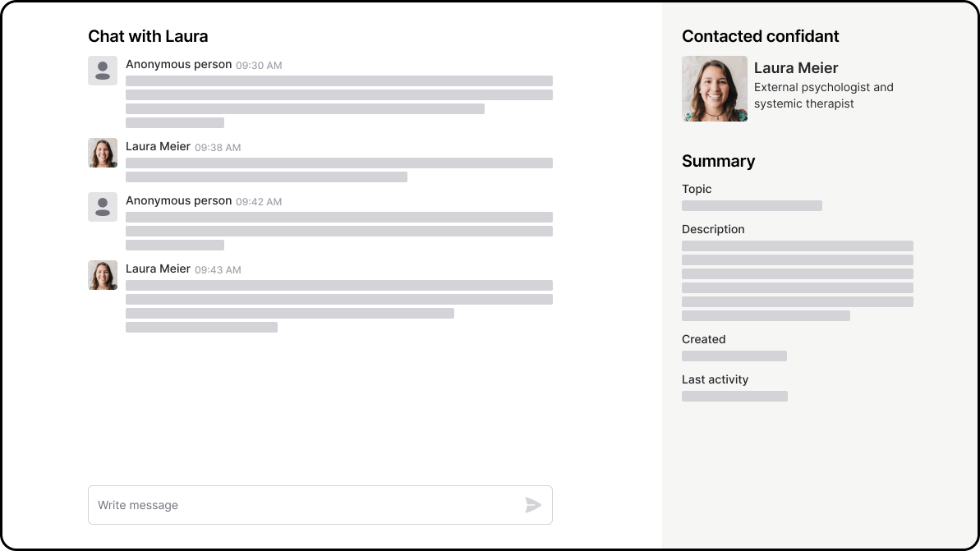Click the anonymous person avatar at 09:42 AM
This screenshot has width=980, height=551.
point(103,207)
